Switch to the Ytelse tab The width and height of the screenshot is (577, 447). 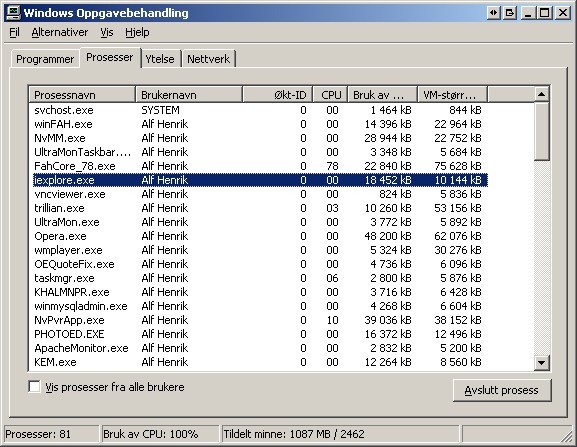[160, 59]
